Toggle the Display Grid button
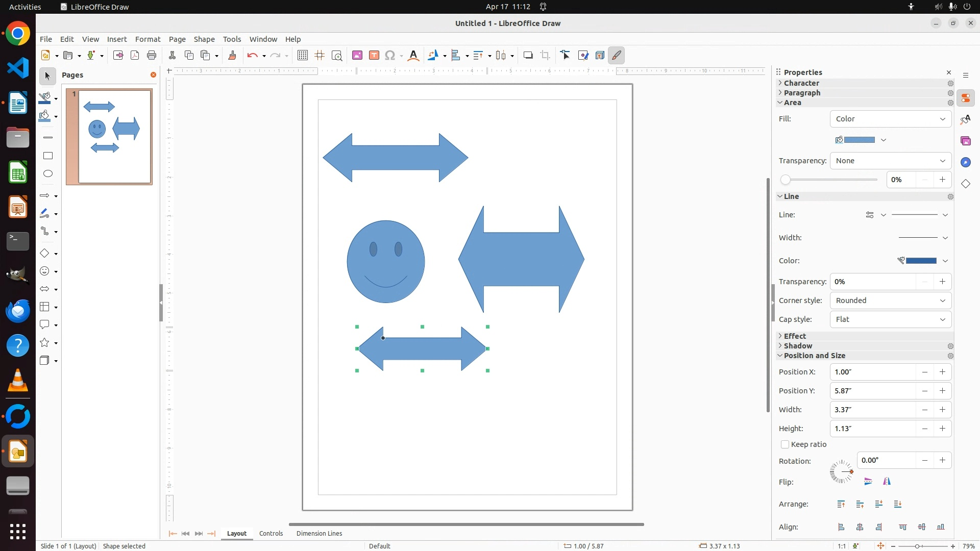The width and height of the screenshot is (980, 551). click(x=303, y=55)
